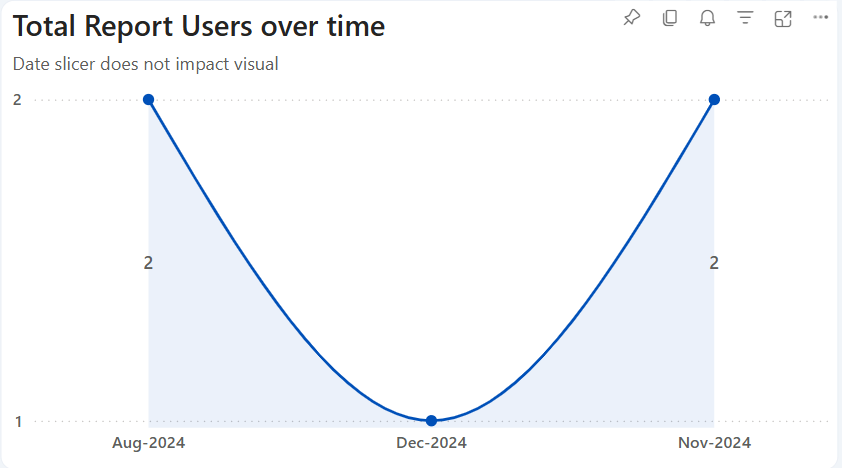Open the More options ellipsis menu
The image size is (842, 468).
coord(821,18)
